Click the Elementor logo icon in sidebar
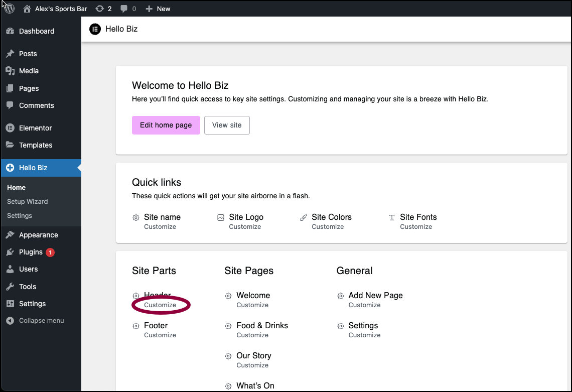572x392 pixels. [x=10, y=128]
